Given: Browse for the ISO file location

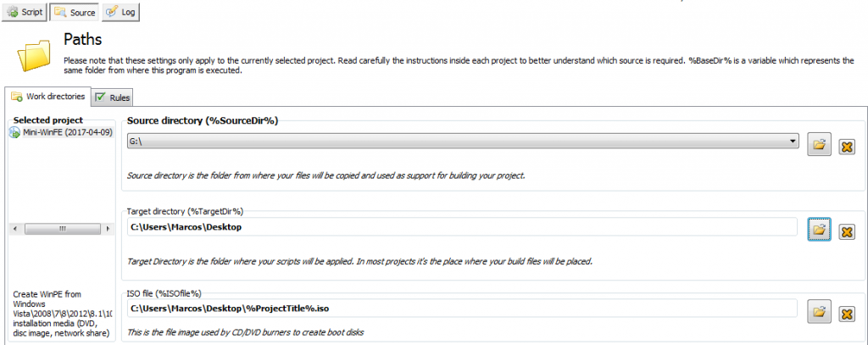Looking at the screenshot, I should [818, 313].
